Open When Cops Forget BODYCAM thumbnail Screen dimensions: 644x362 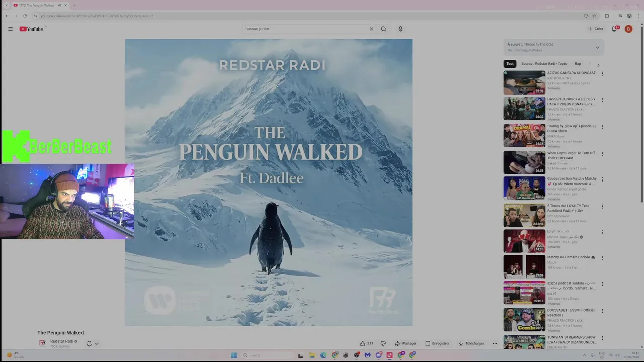pyautogui.click(x=524, y=162)
